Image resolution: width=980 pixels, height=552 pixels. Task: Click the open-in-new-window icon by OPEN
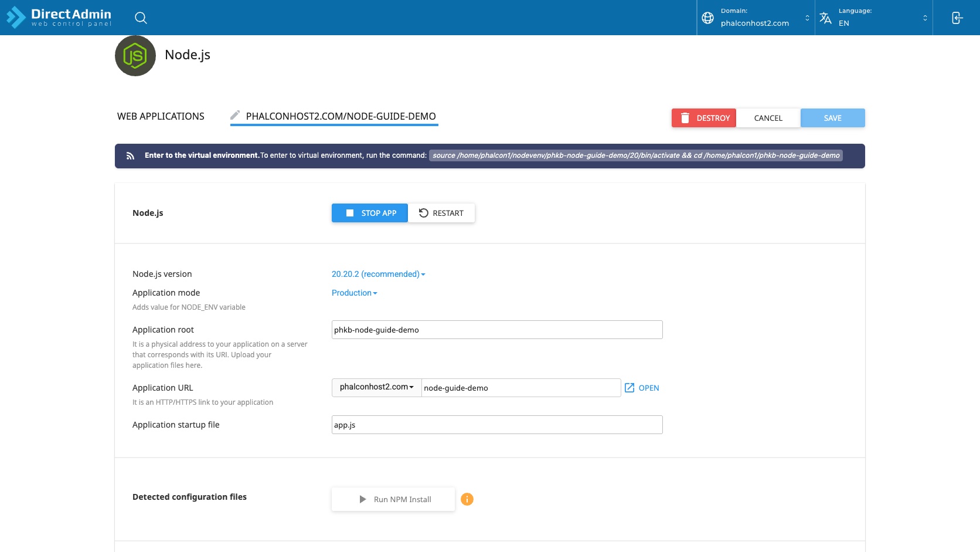pyautogui.click(x=629, y=388)
